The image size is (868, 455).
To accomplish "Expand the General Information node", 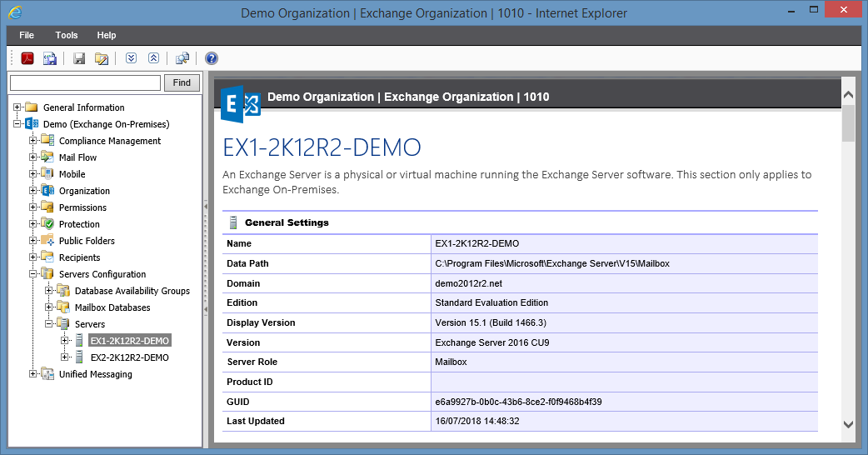I will click(x=17, y=107).
